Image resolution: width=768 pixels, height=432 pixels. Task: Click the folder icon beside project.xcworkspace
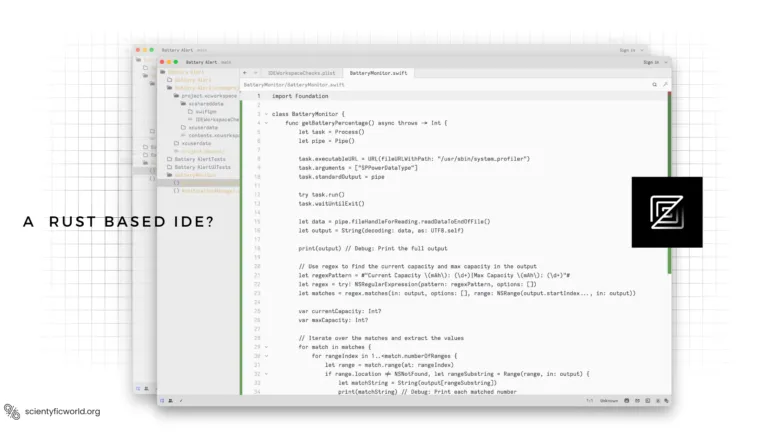pos(176,96)
